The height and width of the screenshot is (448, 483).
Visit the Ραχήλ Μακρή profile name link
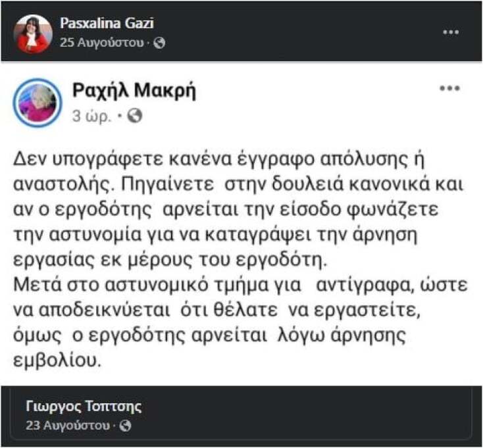pyautogui.click(x=133, y=91)
